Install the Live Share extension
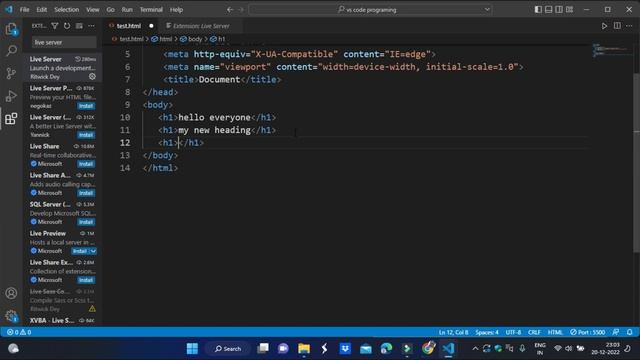Screen dimensions: 640x360 click(86, 164)
